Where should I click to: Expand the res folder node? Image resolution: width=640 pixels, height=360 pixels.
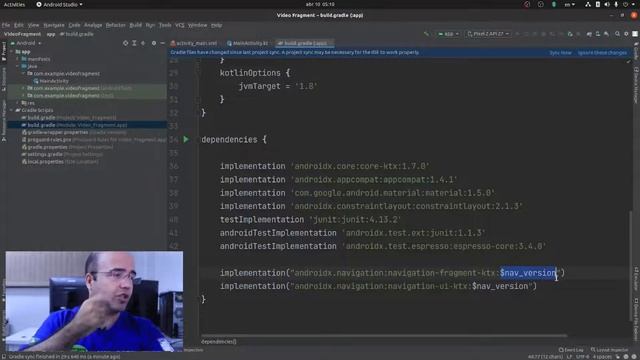(18, 103)
